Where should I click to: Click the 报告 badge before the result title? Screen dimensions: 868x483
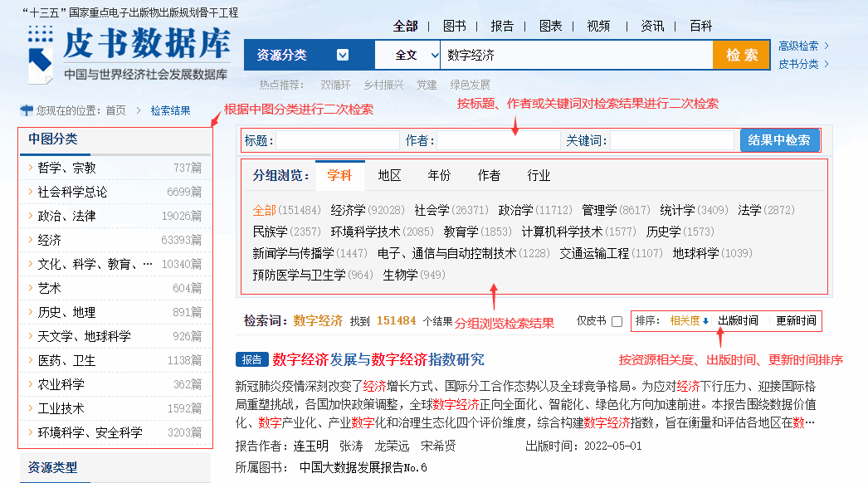click(x=251, y=360)
